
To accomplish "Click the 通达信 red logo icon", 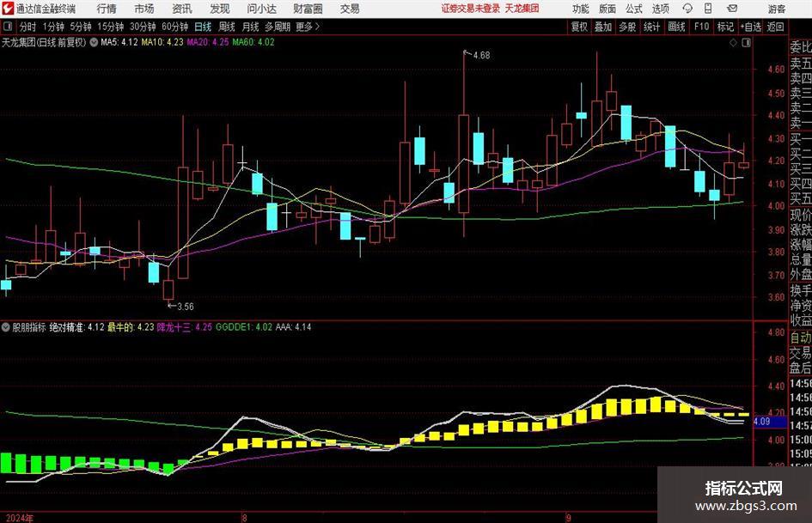I will (8, 9).
